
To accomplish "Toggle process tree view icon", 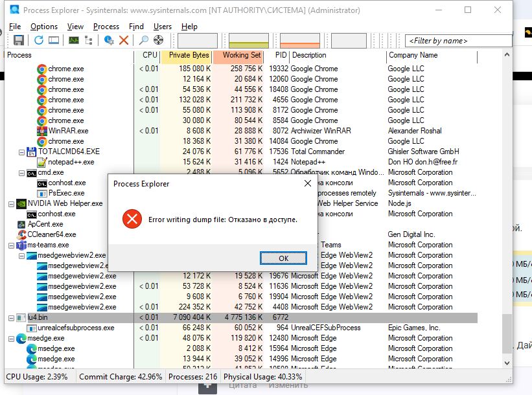I will 89,40.
